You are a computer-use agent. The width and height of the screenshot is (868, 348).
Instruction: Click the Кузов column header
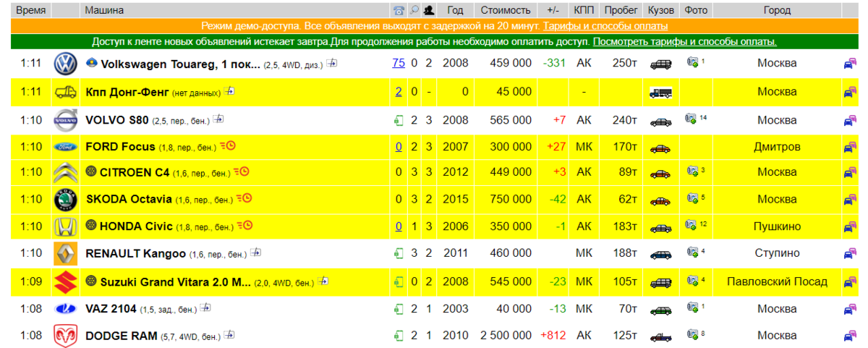[x=661, y=10]
